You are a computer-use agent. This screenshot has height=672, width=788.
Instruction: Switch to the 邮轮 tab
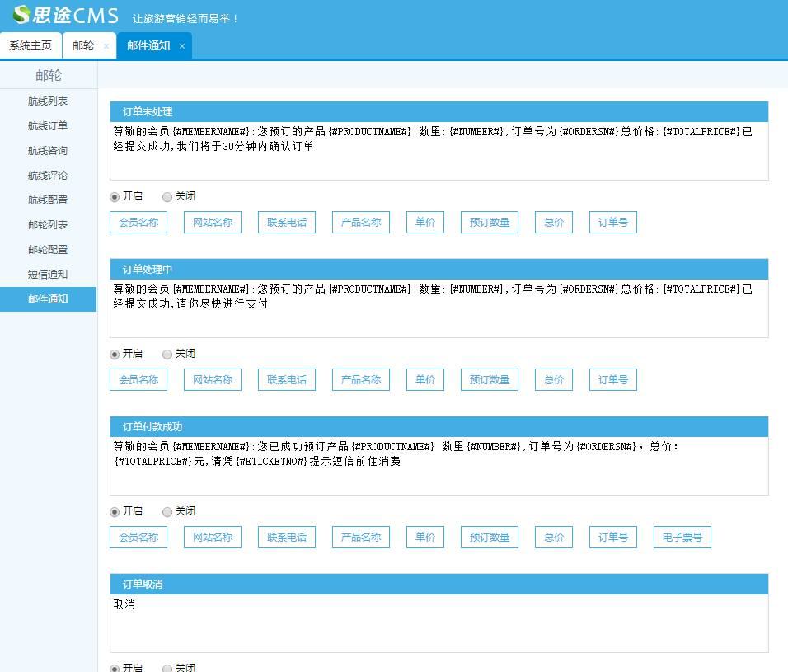pos(83,46)
